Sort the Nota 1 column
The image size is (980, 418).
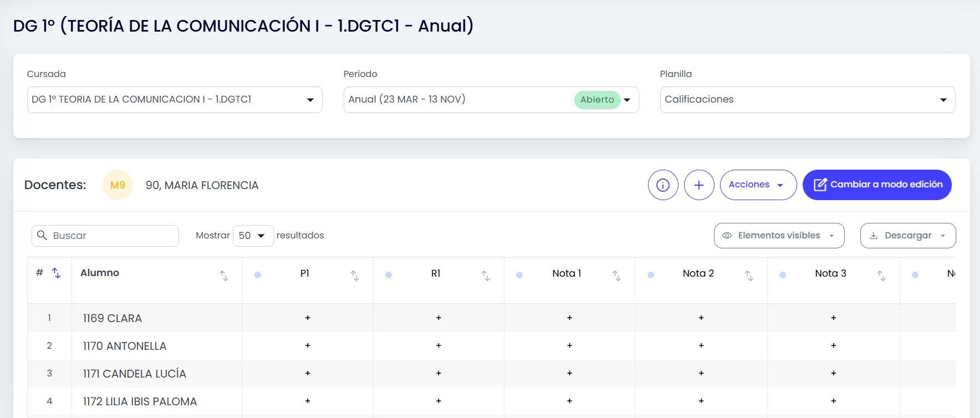pyautogui.click(x=616, y=276)
